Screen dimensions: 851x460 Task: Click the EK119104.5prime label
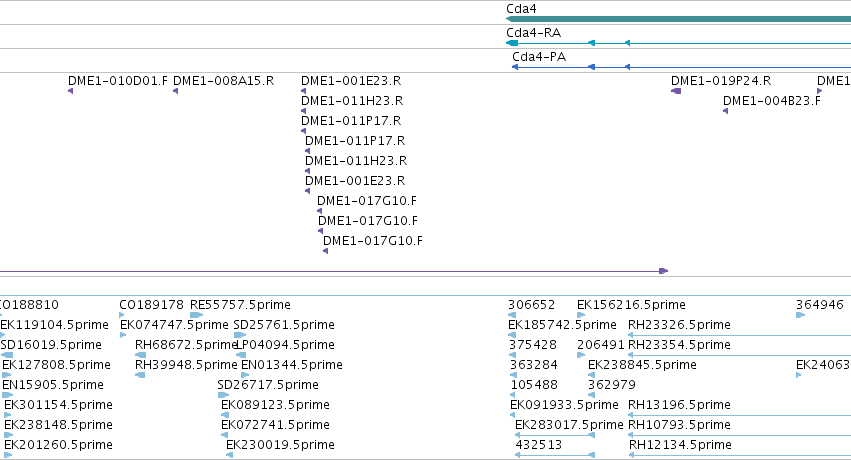coord(54,325)
